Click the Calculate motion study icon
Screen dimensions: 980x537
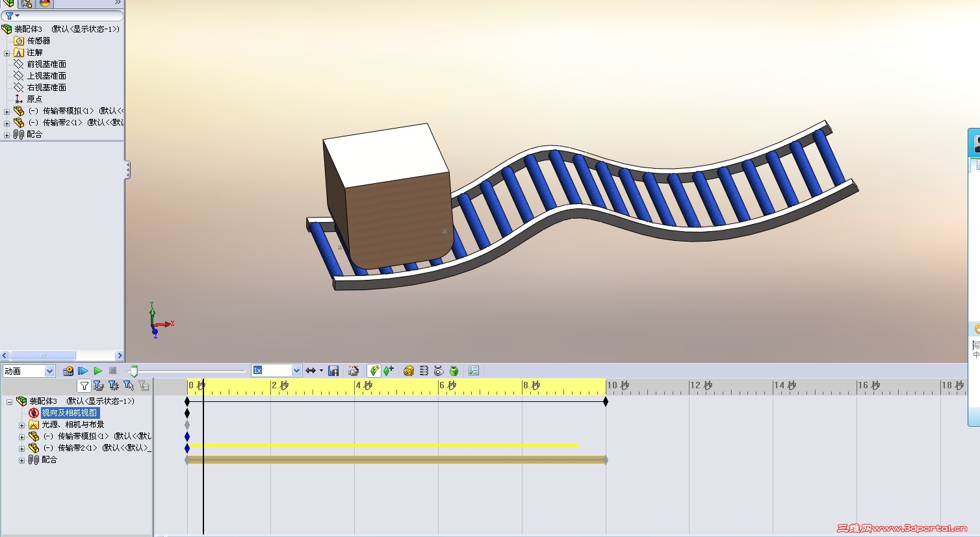click(x=68, y=371)
